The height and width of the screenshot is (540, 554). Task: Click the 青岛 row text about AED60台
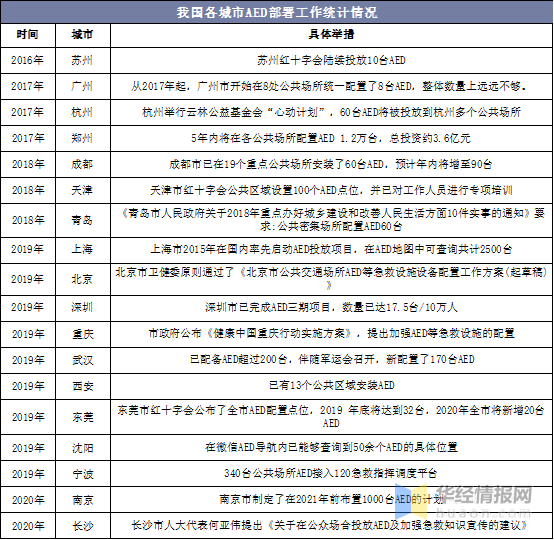pyautogui.click(x=332, y=220)
